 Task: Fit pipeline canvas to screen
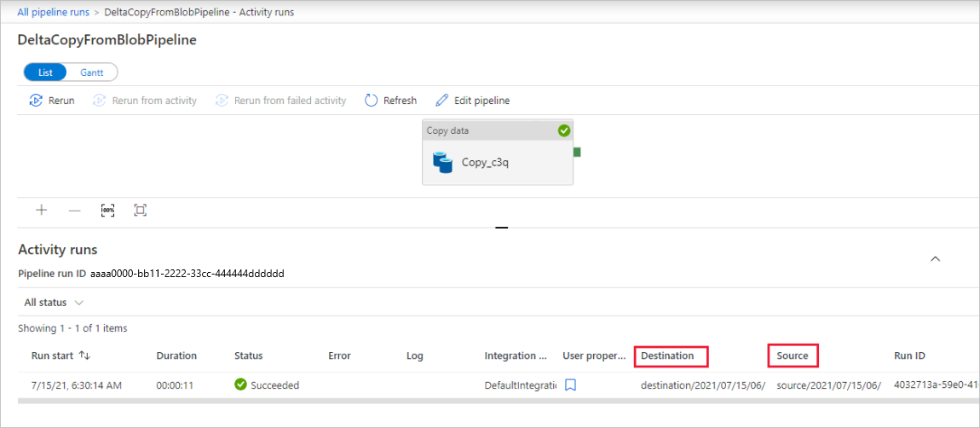click(x=141, y=210)
